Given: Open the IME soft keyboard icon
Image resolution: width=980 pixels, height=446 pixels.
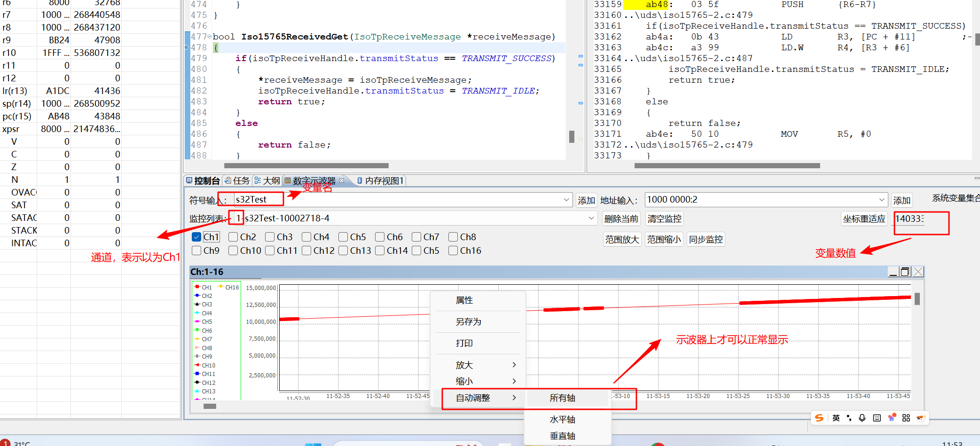Looking at the screenshot, I should coord(877,418).
